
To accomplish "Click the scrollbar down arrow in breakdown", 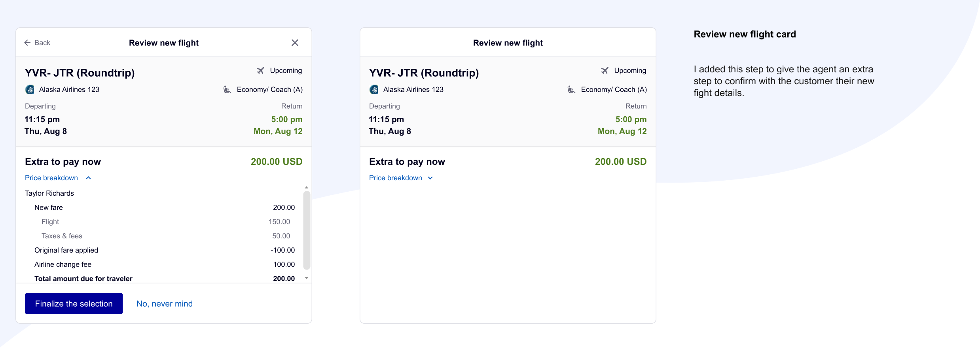I will (x=307, y=278).
